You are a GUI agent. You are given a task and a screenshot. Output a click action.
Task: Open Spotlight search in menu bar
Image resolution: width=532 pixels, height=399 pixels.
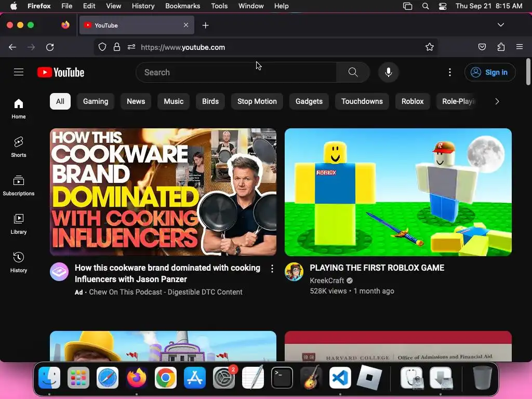coord(425,6)
